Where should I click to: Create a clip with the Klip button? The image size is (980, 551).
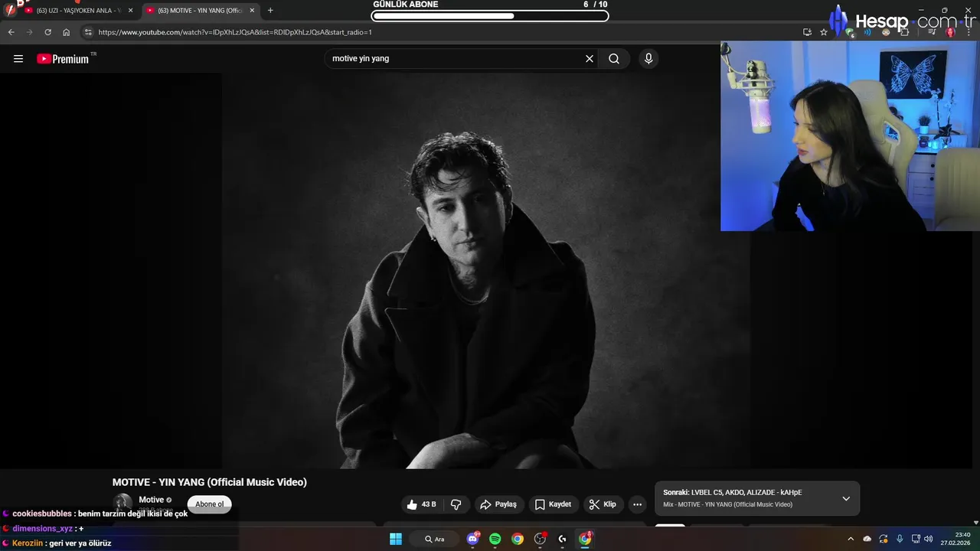click(x=603, y=504)
